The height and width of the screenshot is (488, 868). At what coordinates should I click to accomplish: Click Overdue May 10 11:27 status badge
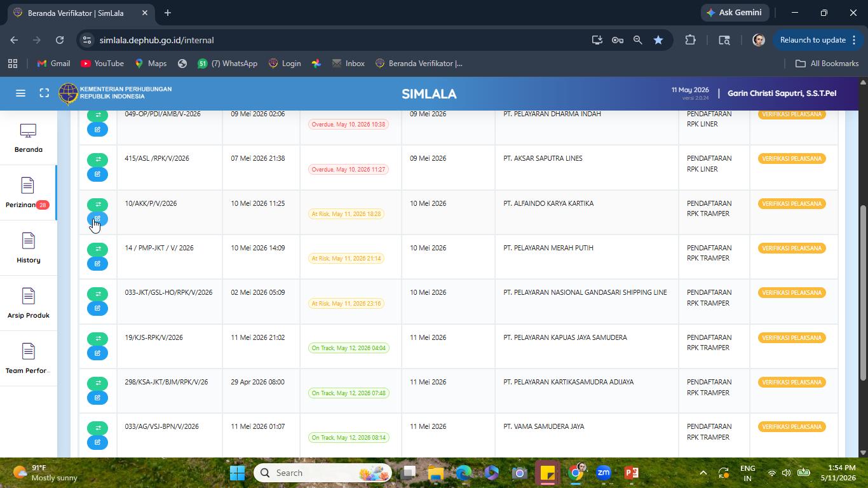348,170
